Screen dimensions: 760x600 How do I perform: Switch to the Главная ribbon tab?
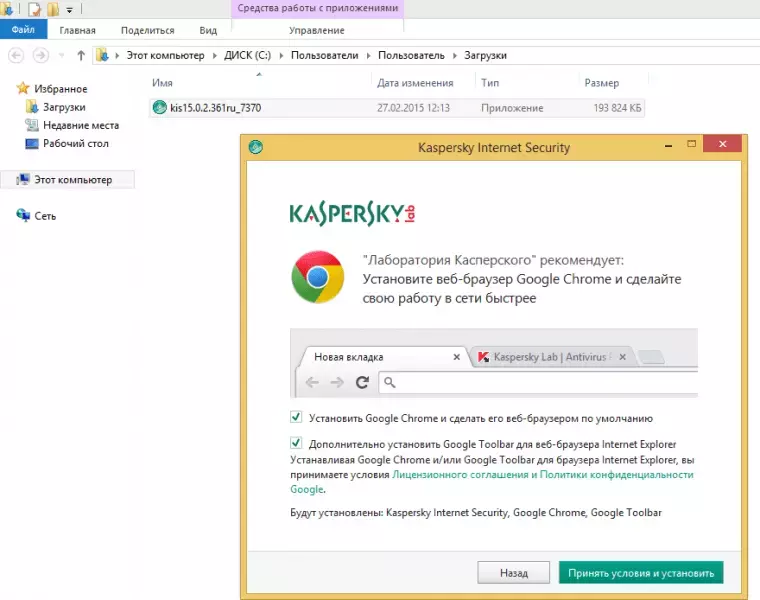pyautogui.click(x=78, y=30)
